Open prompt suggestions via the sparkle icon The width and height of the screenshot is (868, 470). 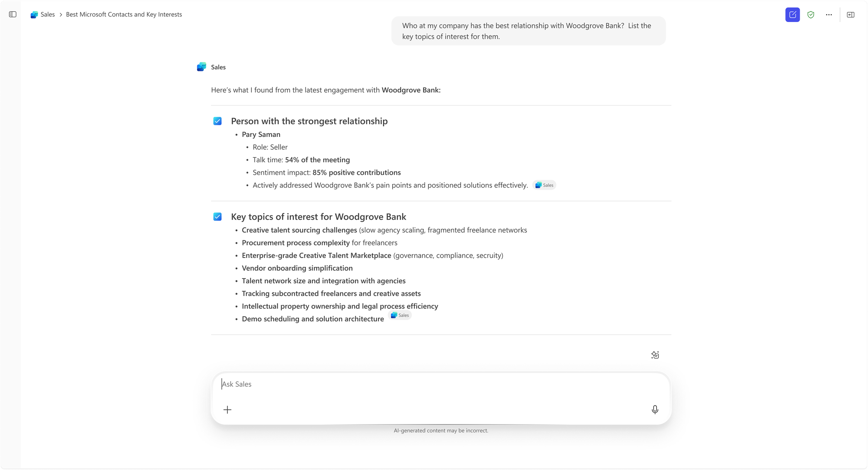(x=655, y=354)
